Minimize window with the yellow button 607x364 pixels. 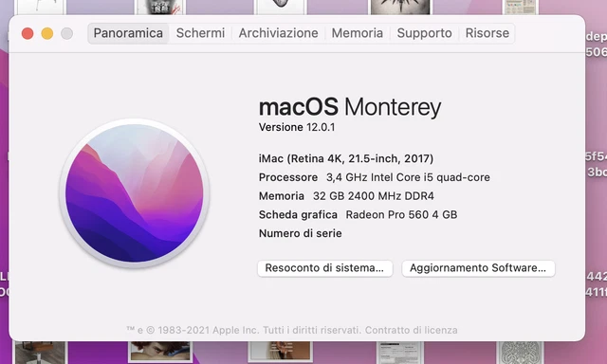click(x=47, y=34)
